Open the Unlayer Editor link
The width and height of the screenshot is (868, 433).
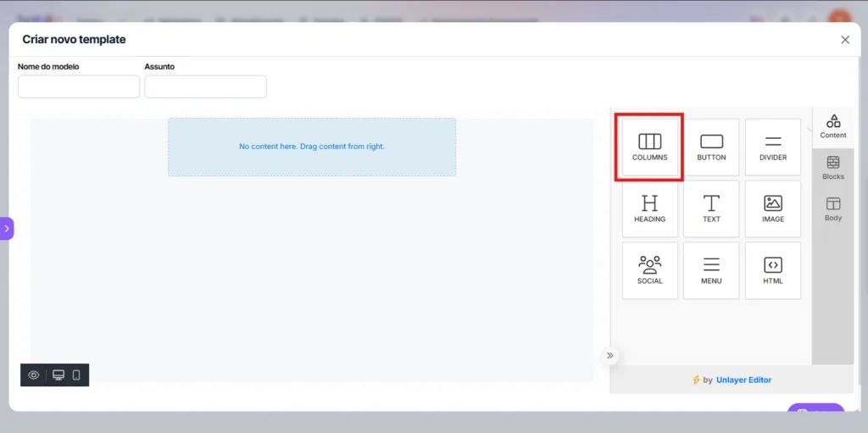tap(743, 380)
